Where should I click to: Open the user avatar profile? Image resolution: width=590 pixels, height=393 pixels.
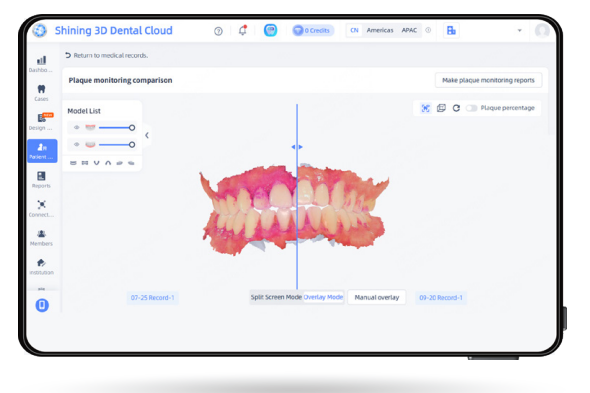tap(542, 30)
